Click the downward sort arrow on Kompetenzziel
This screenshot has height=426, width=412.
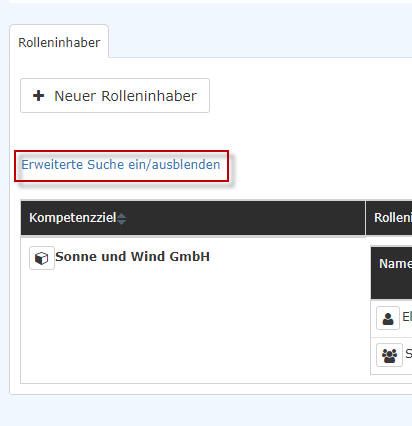point(122,222)
